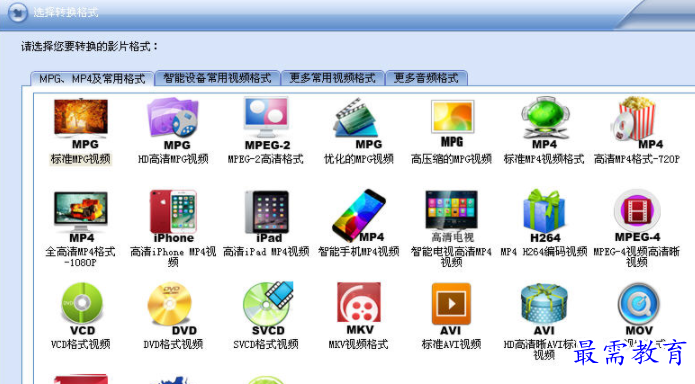Click the SVCD格式视频 label text
This screenshot has width=695, height=384.
click(266, 345)
